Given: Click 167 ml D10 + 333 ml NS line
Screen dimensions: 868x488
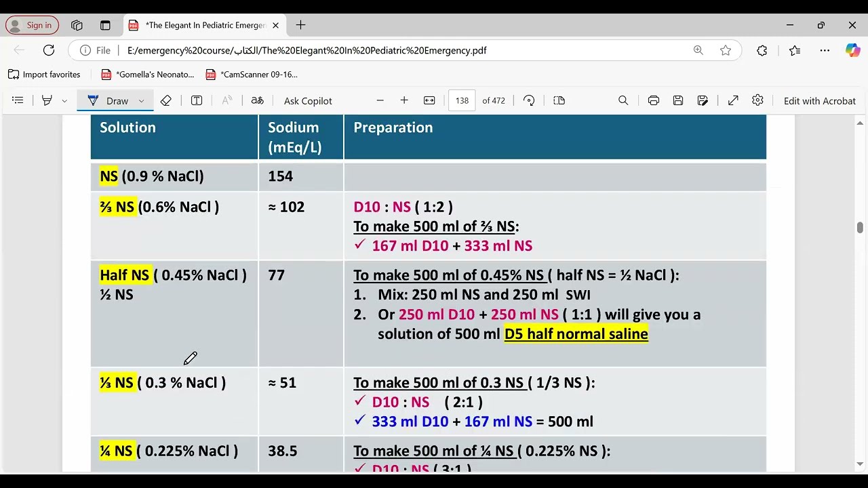Looking at the screenshot, I should point(452,246).
